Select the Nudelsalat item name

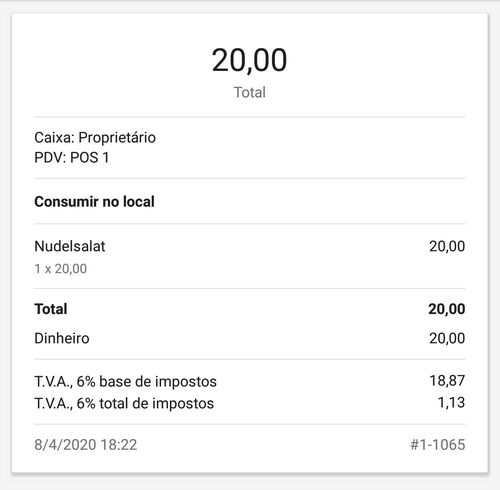coord(70,246)
